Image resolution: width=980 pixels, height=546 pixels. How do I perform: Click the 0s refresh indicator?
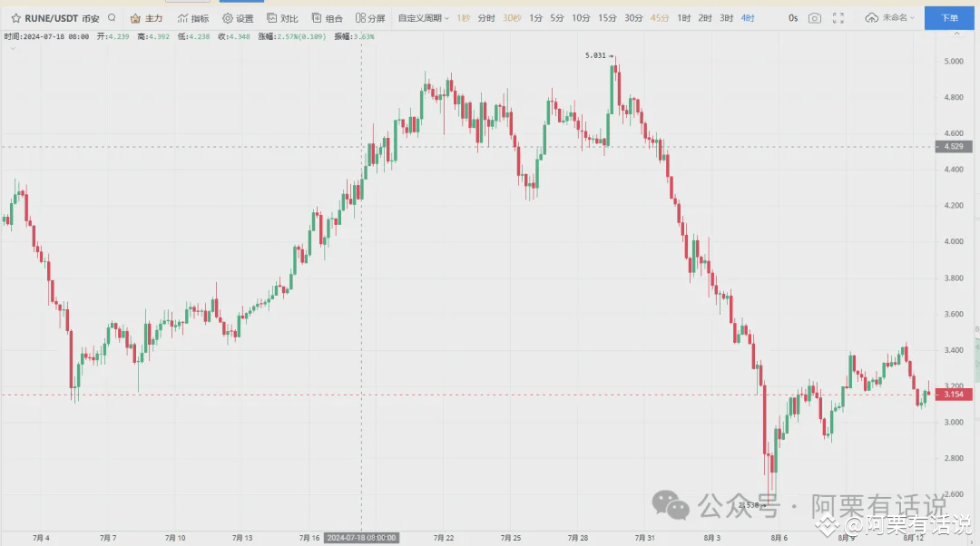tap(793, 18)
